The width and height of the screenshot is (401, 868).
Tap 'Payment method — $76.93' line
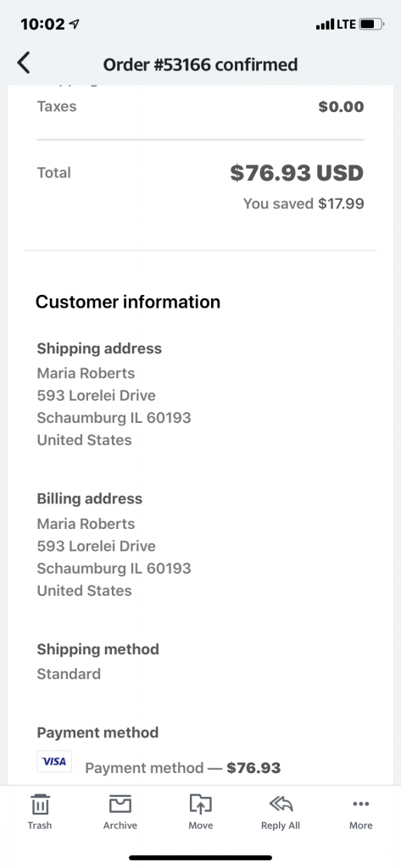[183, 768]
